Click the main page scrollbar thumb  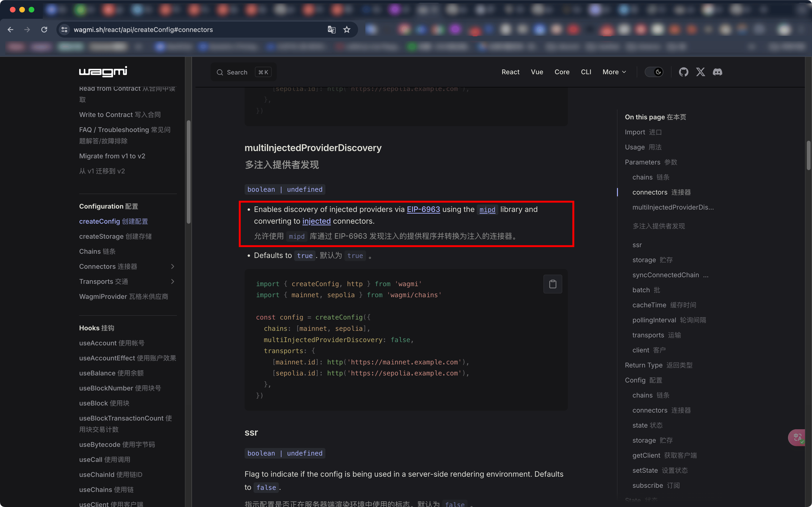pos(809,156)
